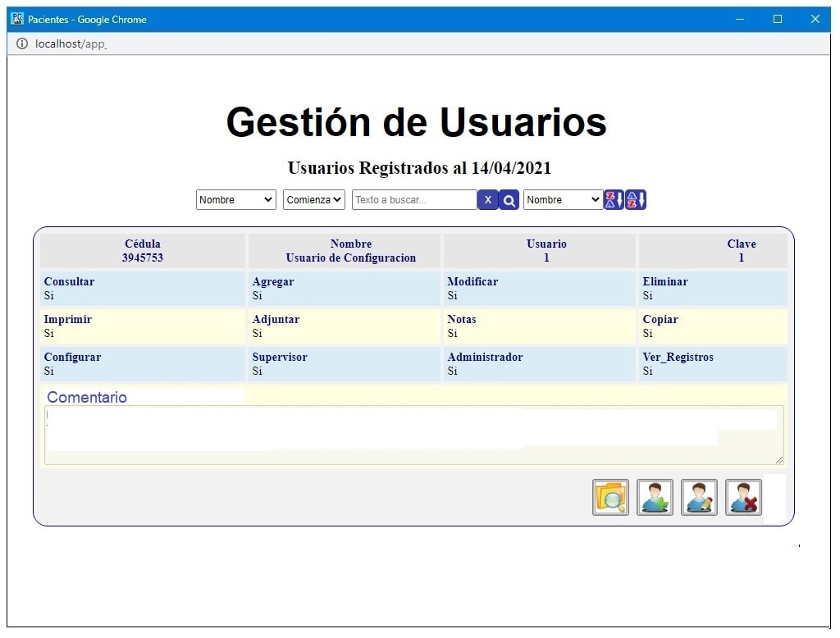The height and width of the screenshot is (638, 840).
Task: Click the Configurar permission label
Action: pyautogui.click(x=72, y=358)
